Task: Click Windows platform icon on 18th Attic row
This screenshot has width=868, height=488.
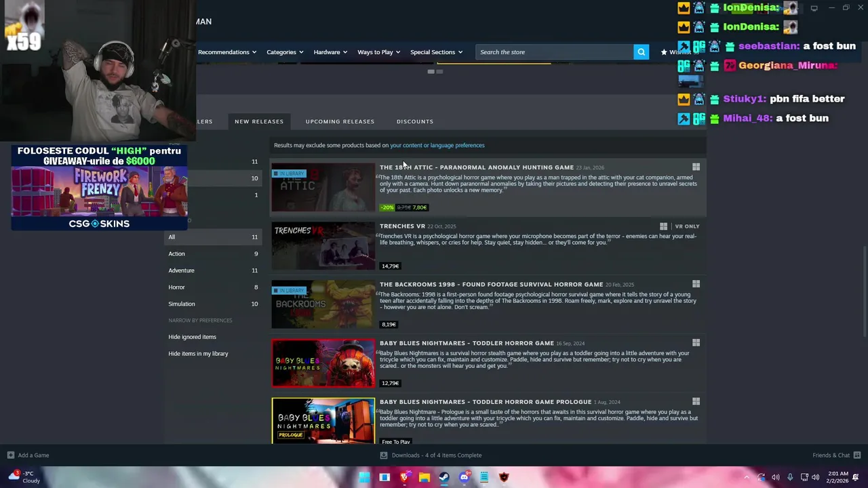Action: click(x=696, y=167)
